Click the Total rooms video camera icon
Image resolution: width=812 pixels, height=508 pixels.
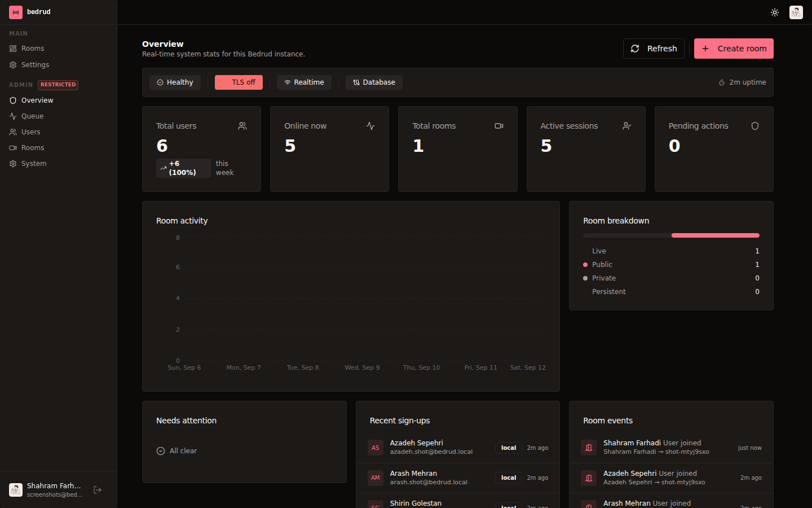(499, 126)
